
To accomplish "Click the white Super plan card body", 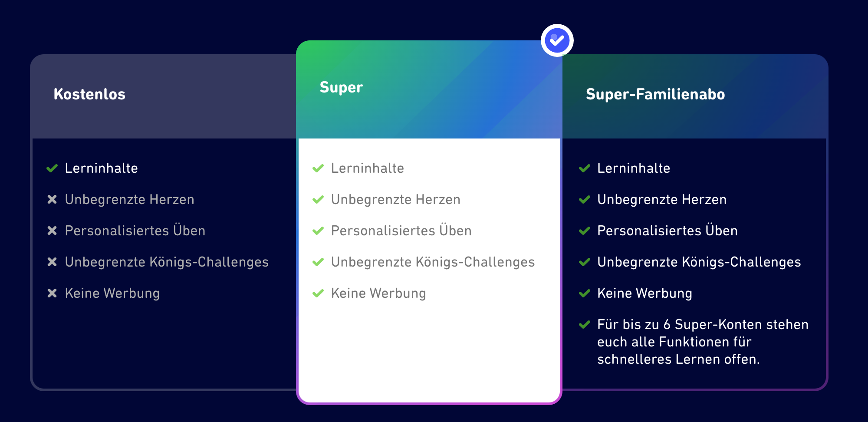I will (x=429, y=270).
